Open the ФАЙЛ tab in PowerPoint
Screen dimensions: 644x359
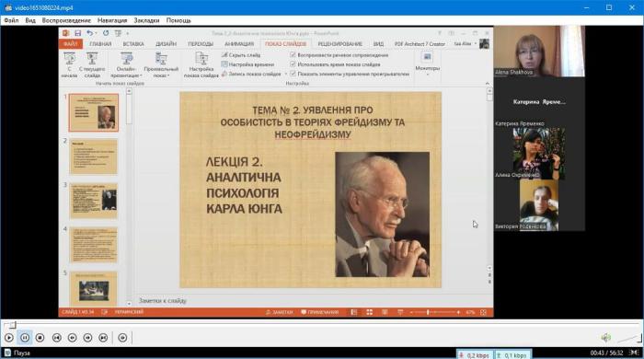pos(71,44)
